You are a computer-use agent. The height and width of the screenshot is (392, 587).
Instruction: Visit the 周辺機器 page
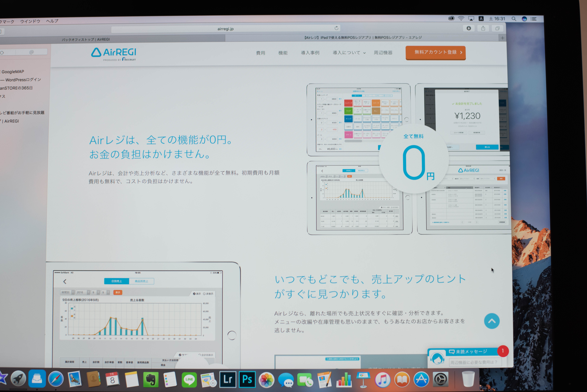tap(383, 53)
